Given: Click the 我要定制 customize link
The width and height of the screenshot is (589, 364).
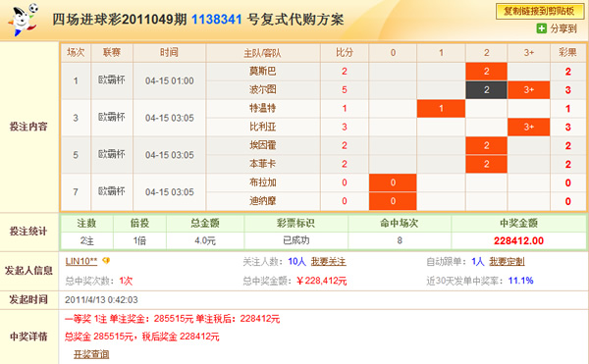Looking at the screenshot, I should click(507, 262).
